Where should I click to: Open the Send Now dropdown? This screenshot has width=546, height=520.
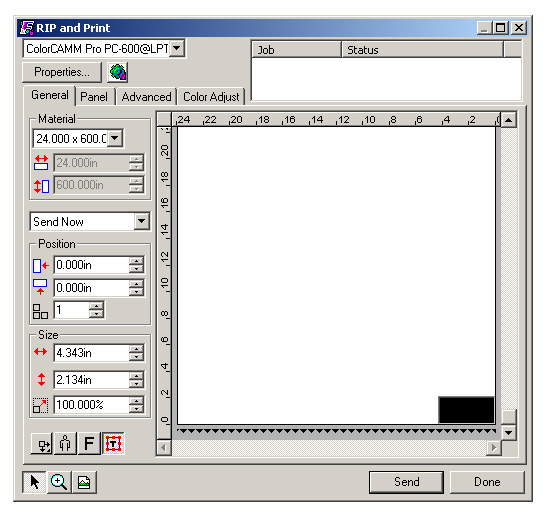(x=142, y=221)
